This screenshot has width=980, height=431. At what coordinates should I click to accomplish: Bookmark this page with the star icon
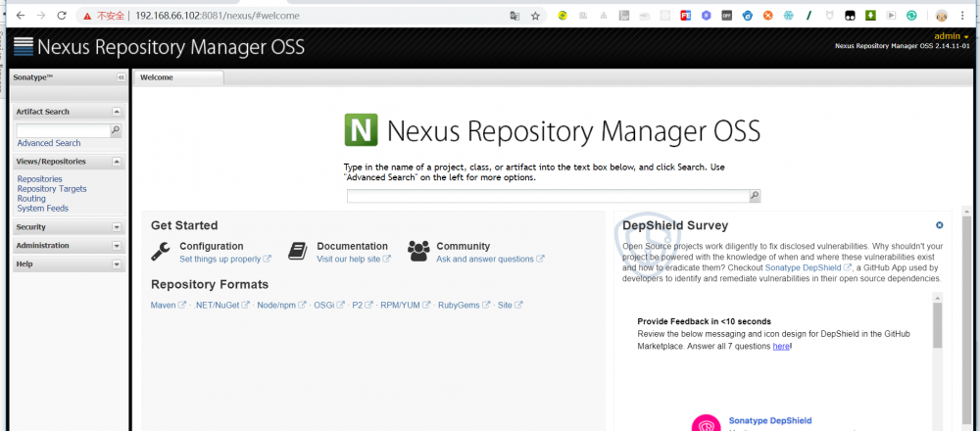click(x=535, y=16)
